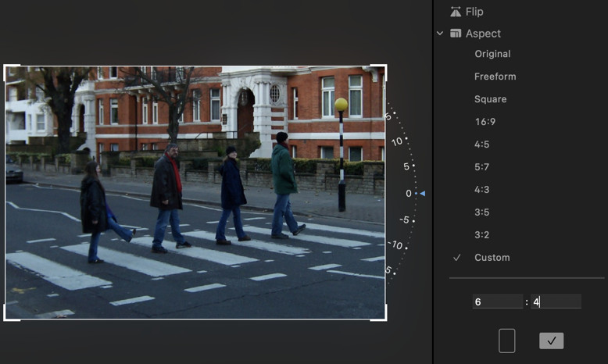Click the blue zero-degree pointer on dial

click(x=423, y=193)
